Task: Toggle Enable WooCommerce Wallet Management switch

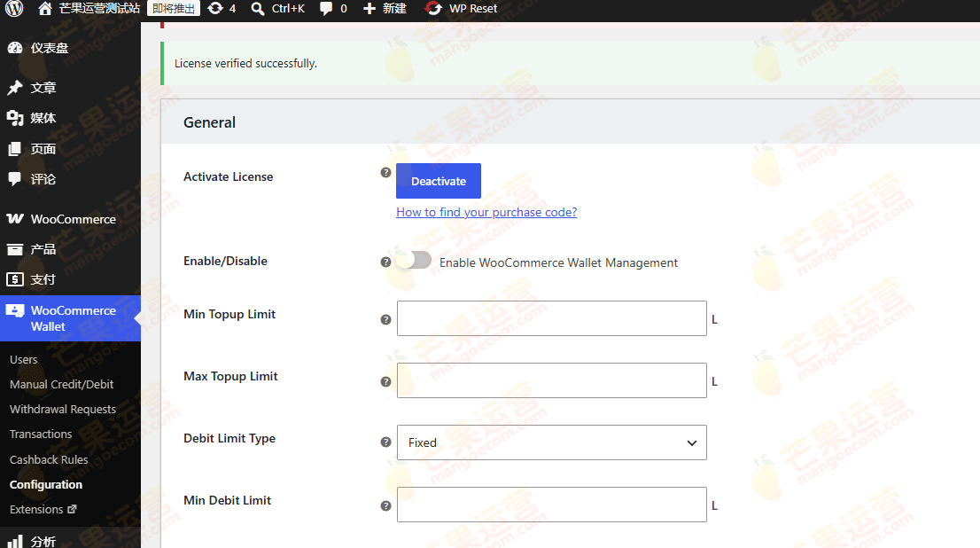Action: click(x=414, y=260)
